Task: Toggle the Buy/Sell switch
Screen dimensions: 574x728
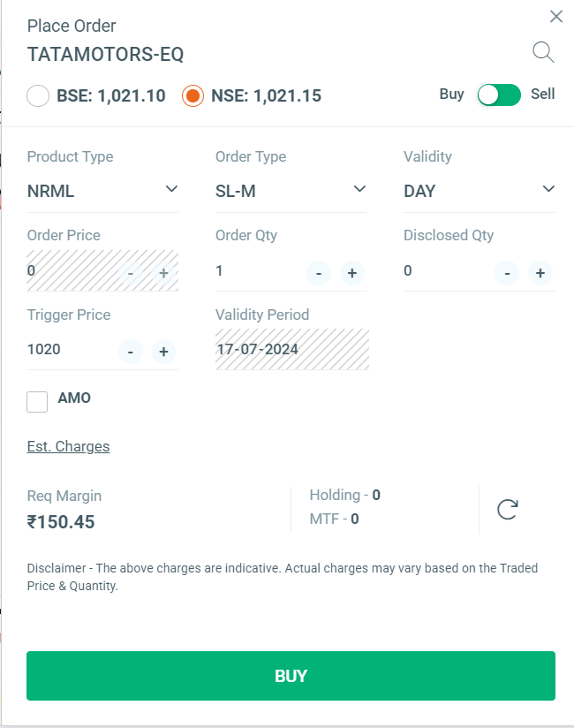Action: (x=499, y=95)
